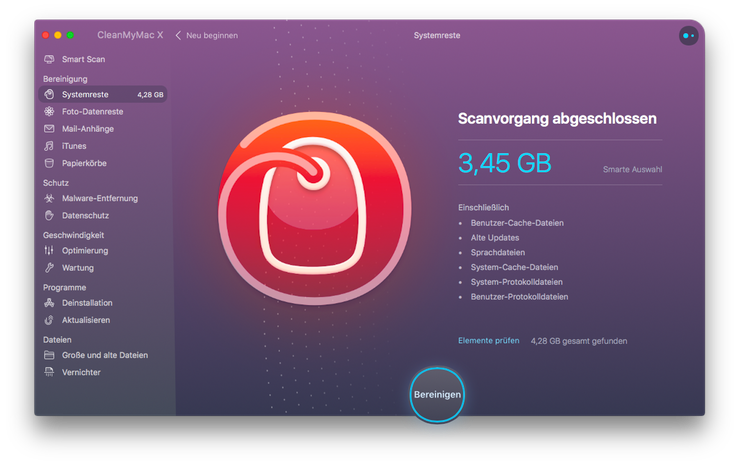Maximize the window with green button

[70, 35]
